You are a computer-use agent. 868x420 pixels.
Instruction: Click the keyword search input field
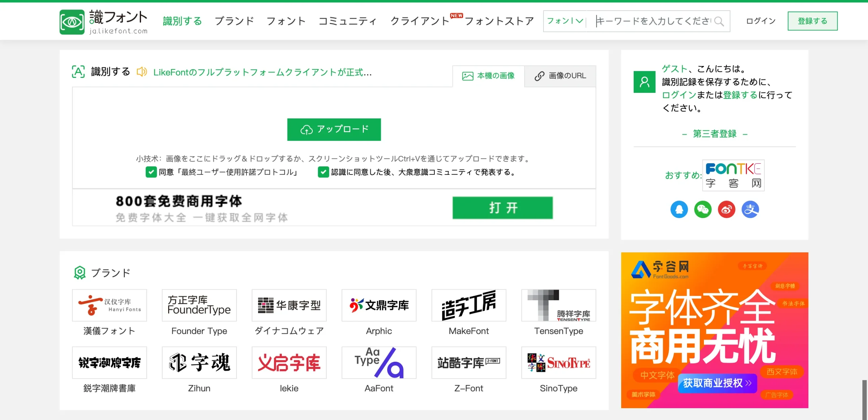[x=653, y=21]
